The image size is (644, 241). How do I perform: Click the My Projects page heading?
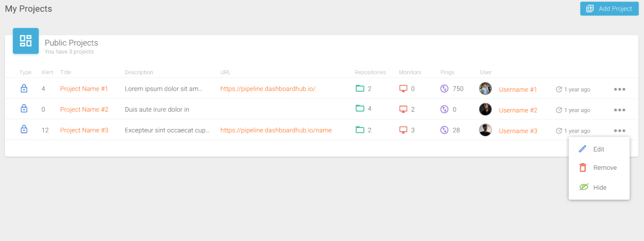28,8
